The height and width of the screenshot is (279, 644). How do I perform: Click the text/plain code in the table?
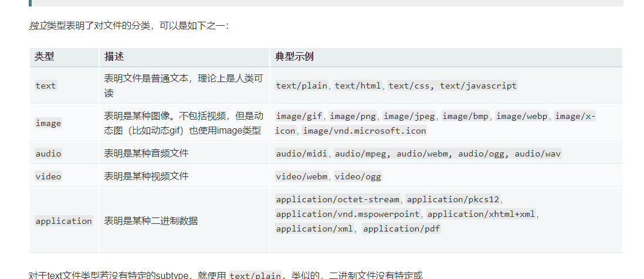(x=302, y=86)
